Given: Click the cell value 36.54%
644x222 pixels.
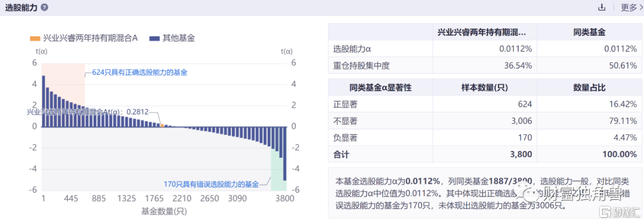Looking at the screenshot, I should click(518, 66).
